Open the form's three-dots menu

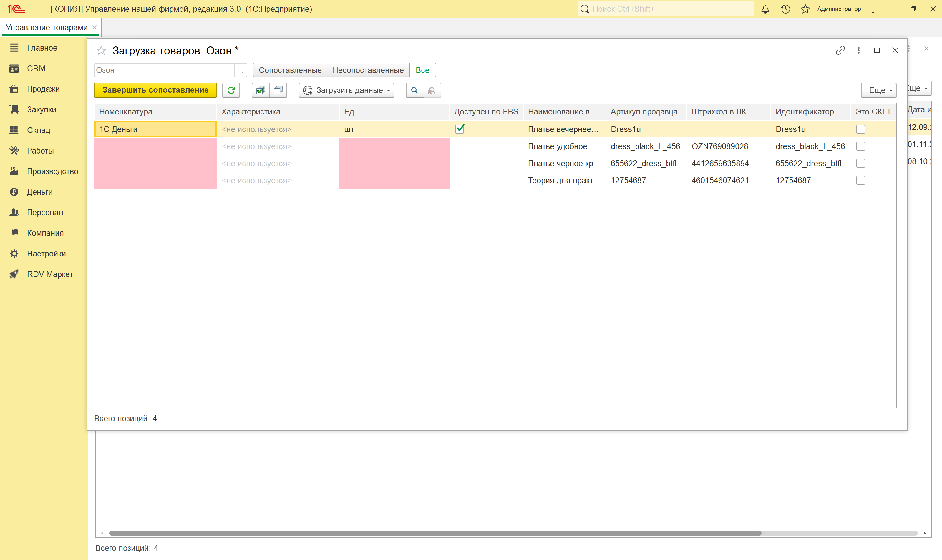858,51
